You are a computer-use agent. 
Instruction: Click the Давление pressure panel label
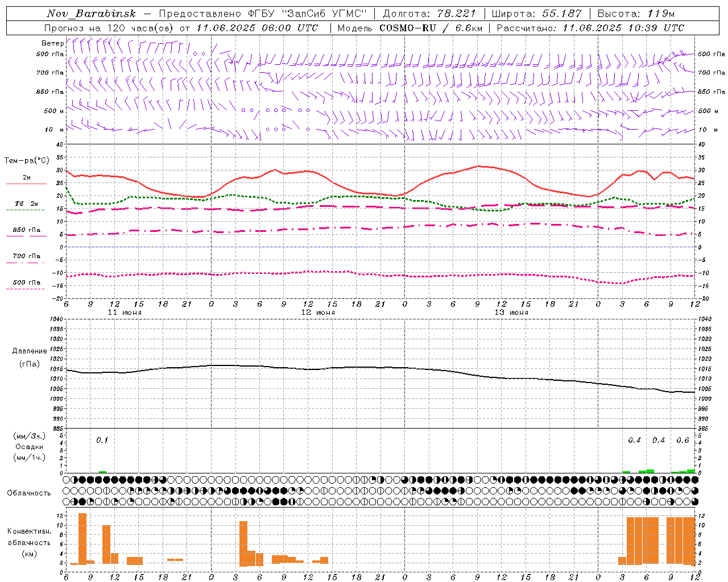point(30,351)
